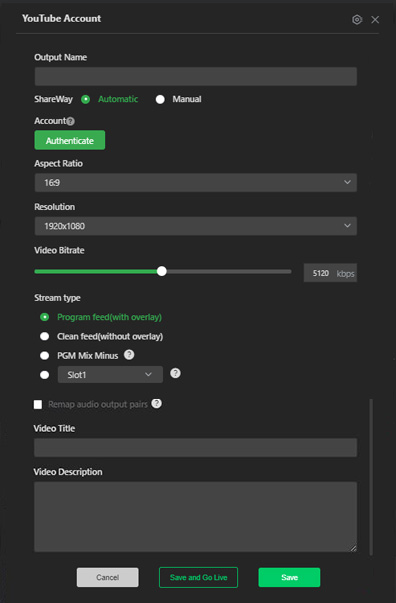Click the green Save button

(289, 577)
